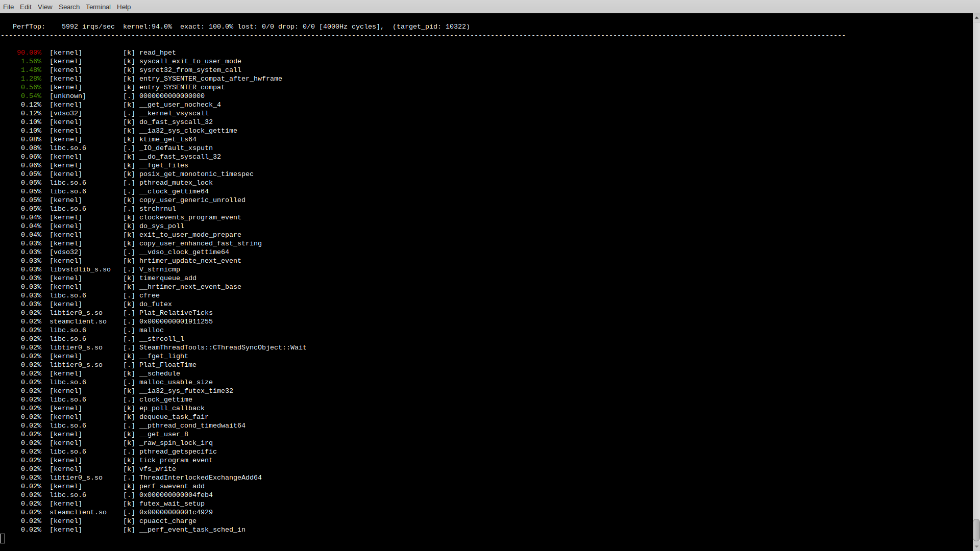
Task: Select __schedule entry
Action: pyautogui.click(x=159, y=373)
